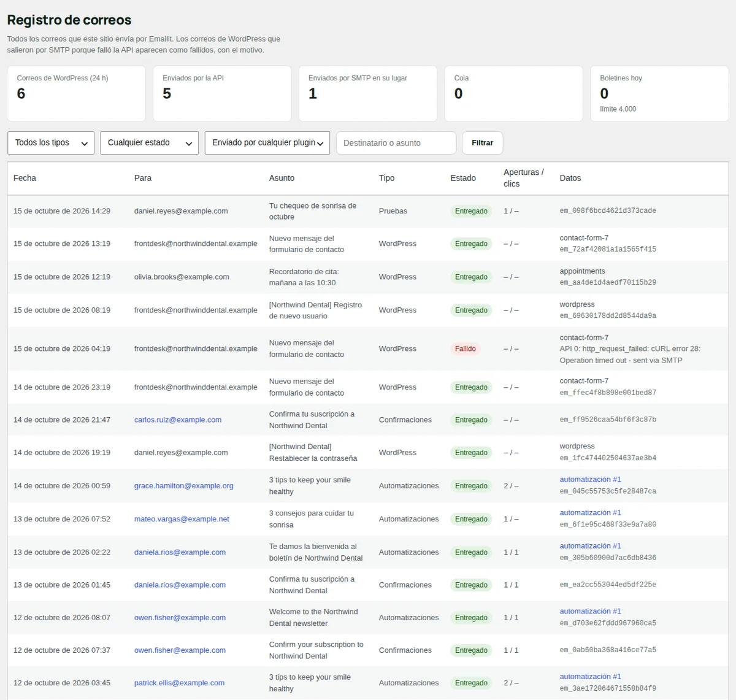Open grace.hamilton@example.org recipient link
Screen dimensions: 736x700
click(x=184, y=485)
